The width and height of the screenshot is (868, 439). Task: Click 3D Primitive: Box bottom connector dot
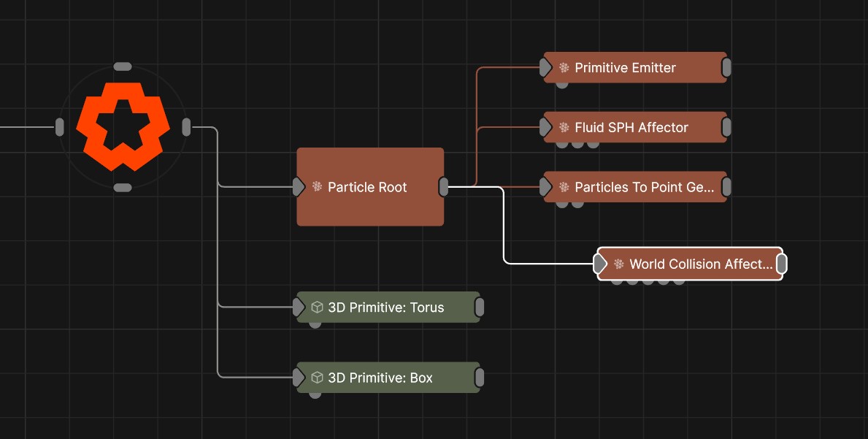[315, 394]
